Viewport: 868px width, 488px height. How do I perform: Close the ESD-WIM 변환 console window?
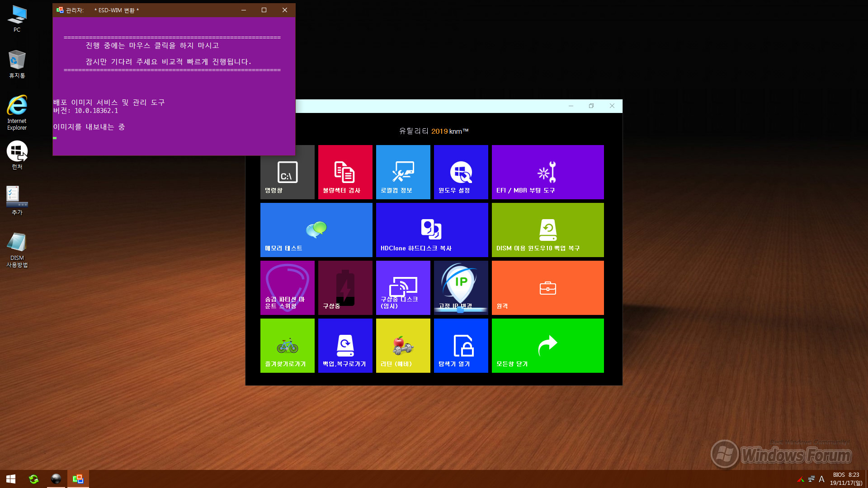(x=285, y=10)
